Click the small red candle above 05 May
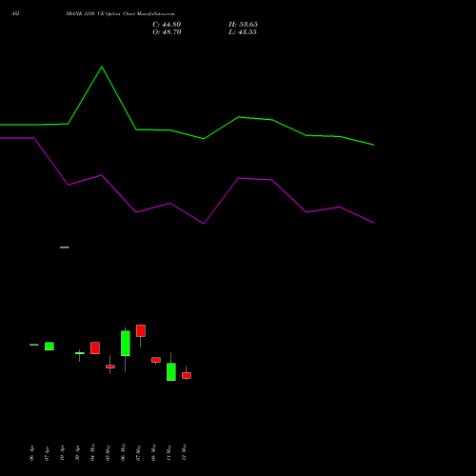This screenshot has width=476, height=476. click(110, 367)
